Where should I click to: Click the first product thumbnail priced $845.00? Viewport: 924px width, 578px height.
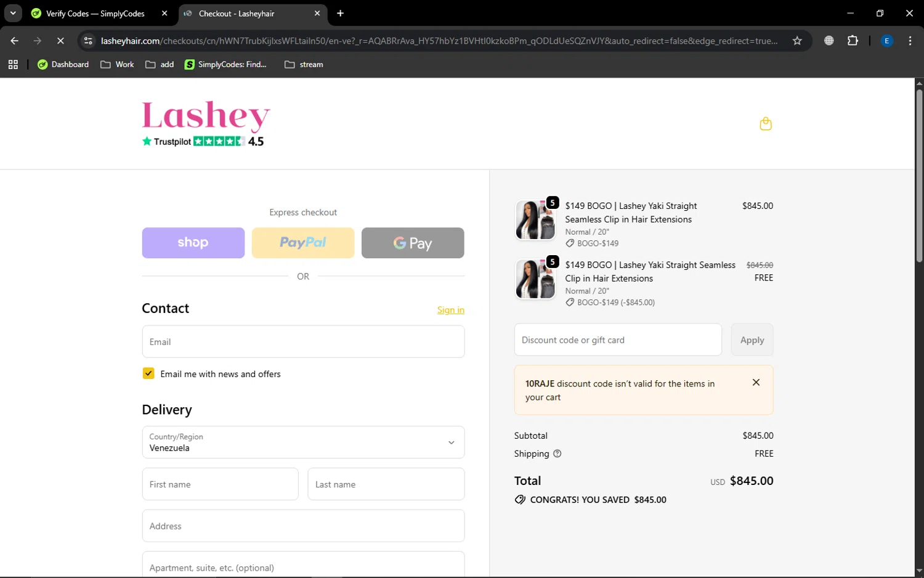pos(535,220)
